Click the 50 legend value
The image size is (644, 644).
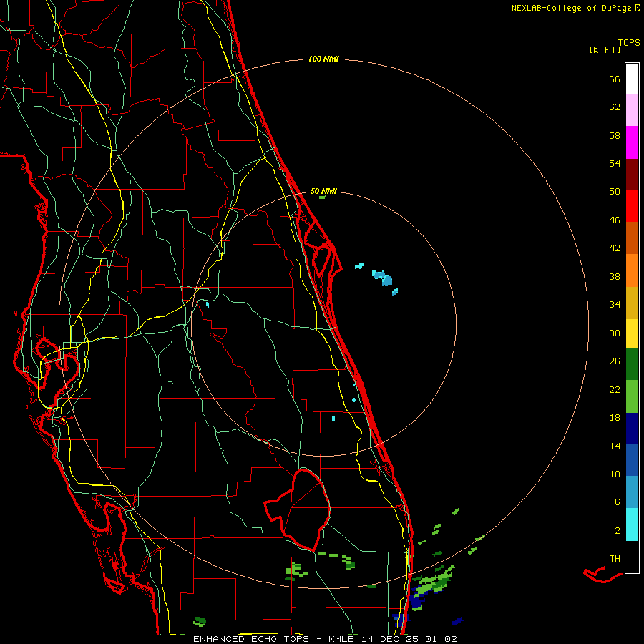point(615,192)
